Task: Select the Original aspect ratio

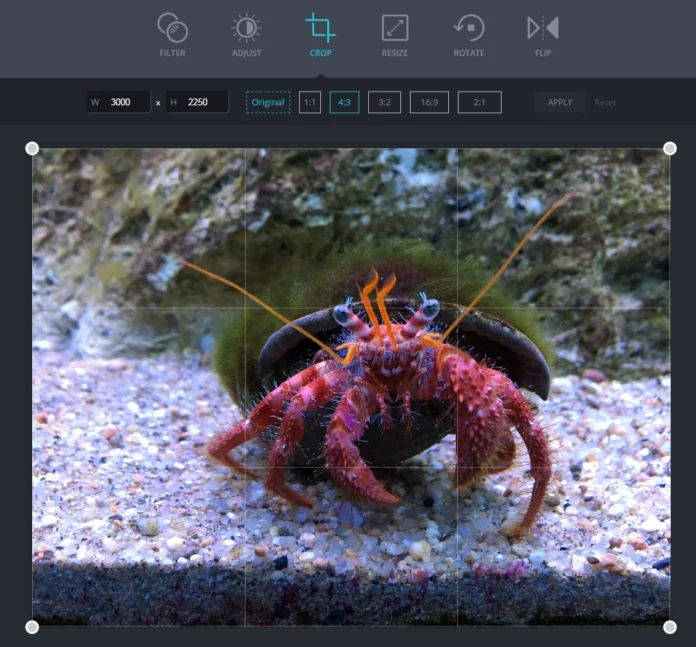Action: [x=268, y=103]
